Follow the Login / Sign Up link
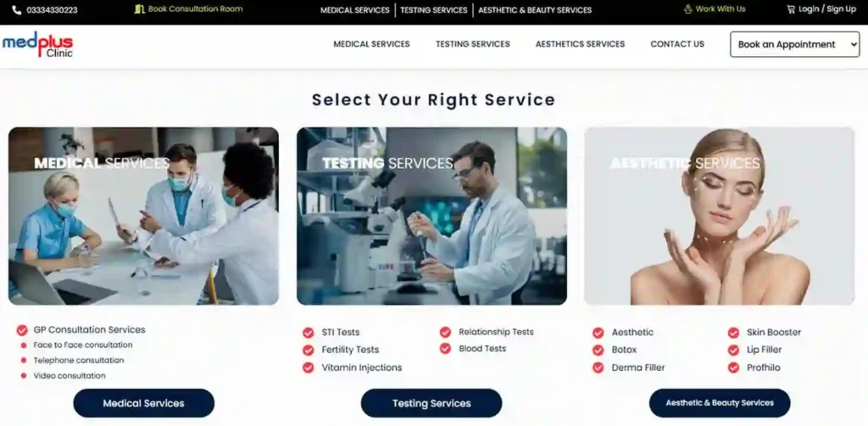The image size is (868, 426). click(x=827, y=9)
